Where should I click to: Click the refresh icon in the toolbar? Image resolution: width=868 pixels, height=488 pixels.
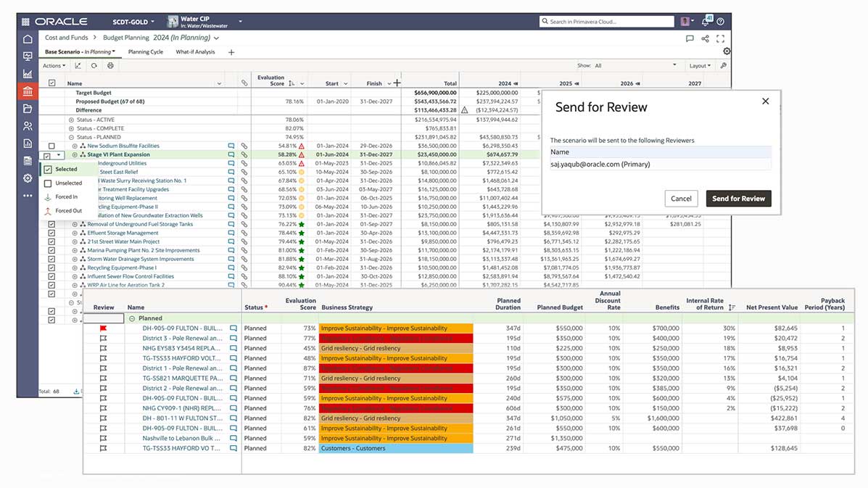94,66
